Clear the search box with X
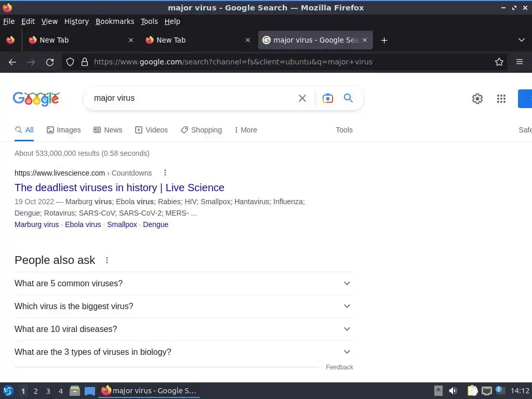532x399 pixels. (302, 98)
